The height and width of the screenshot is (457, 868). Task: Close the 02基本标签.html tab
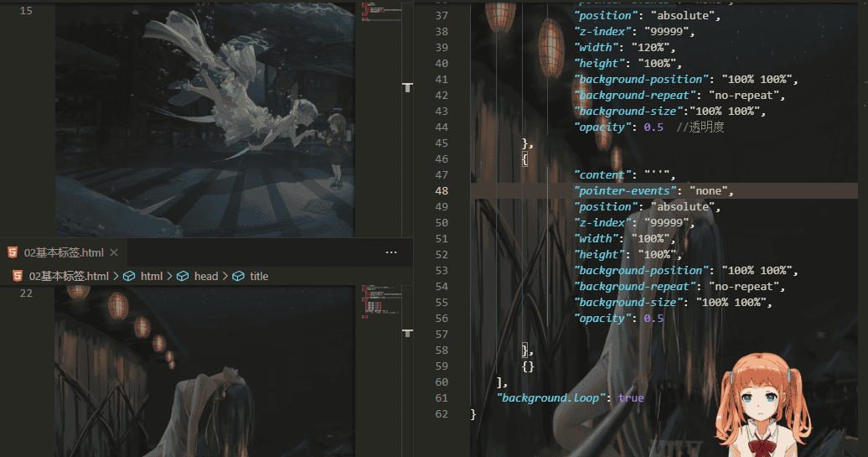point(114,252)
